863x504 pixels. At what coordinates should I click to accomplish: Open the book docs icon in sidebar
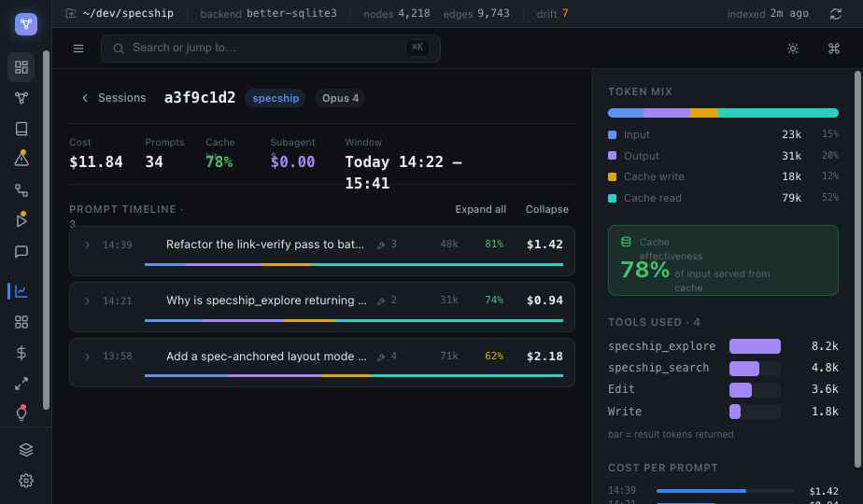tap(21, 129)
